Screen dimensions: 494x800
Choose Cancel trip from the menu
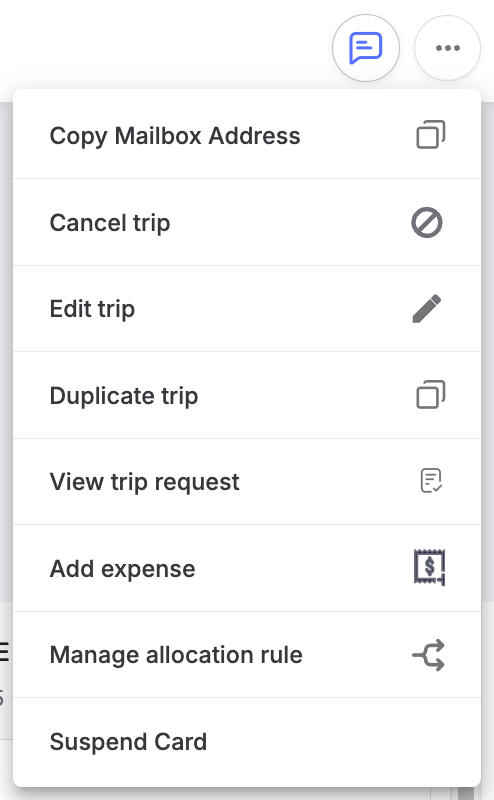[x=247, y=222]
